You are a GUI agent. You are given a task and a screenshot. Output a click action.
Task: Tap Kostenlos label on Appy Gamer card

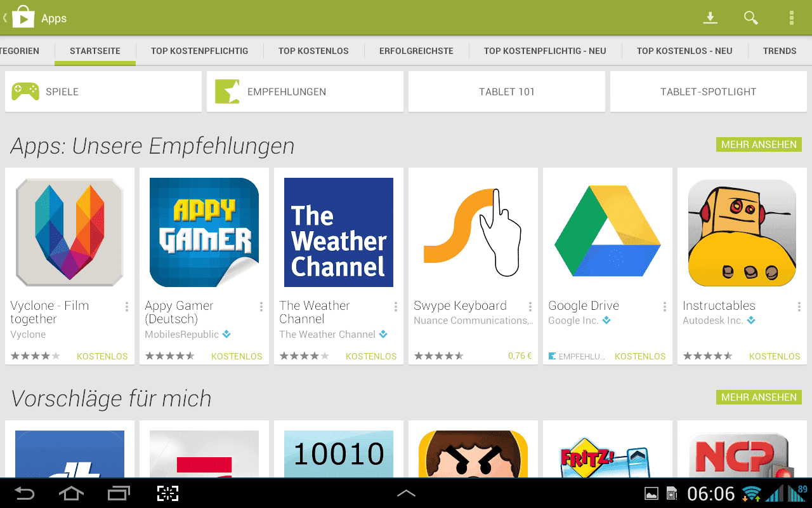click(x=237, y=356)
